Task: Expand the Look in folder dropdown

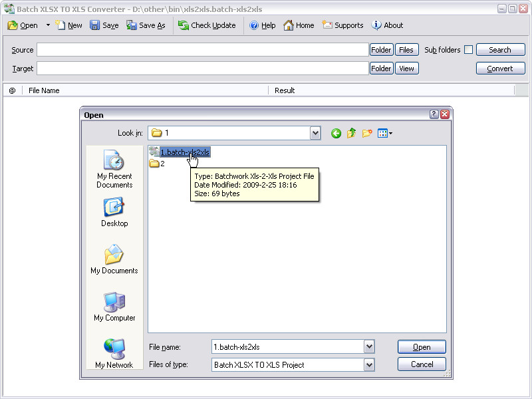Action: pyautogui.click(x=315, y=133)
